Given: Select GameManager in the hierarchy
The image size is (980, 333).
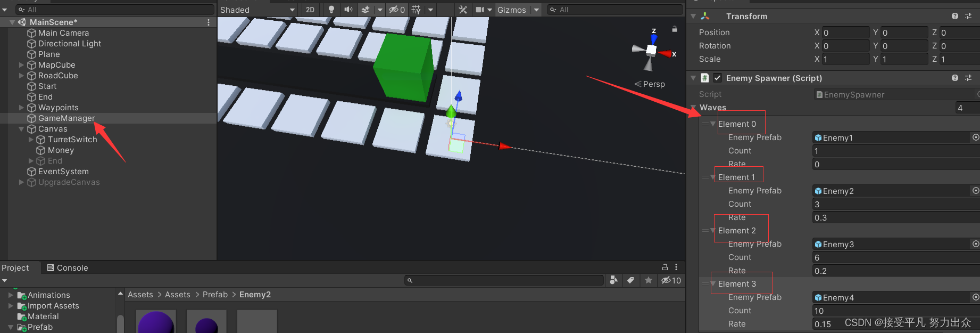Looking at the screenshot, I should 66,118.
